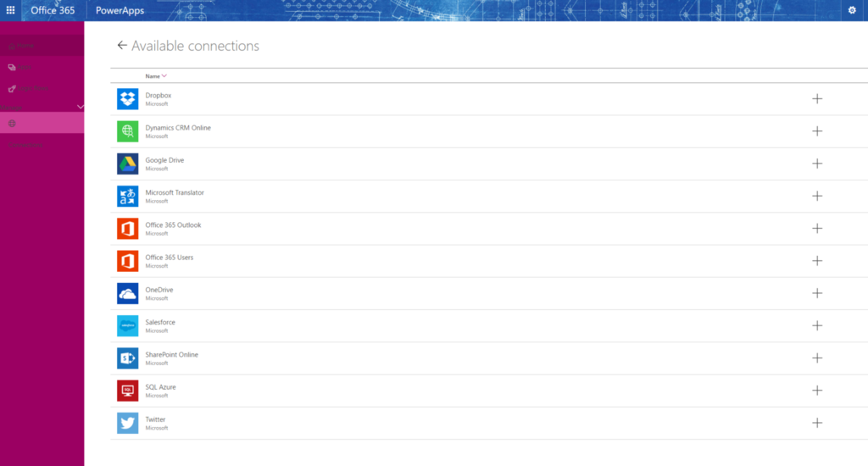
Task: Add a Dynamics CRM Online connection via plus
Action: [x=817, y=131]
